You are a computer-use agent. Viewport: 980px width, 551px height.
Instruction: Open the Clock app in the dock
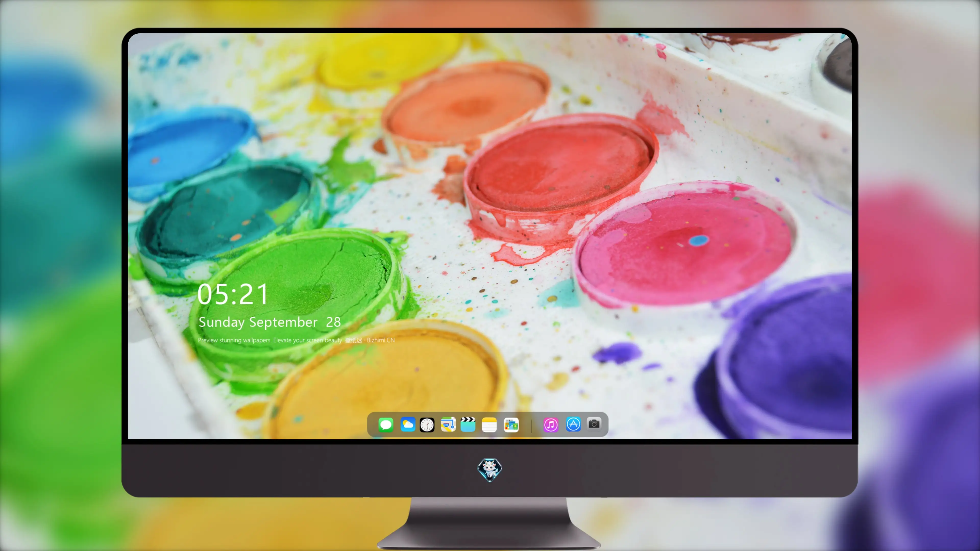427,425
